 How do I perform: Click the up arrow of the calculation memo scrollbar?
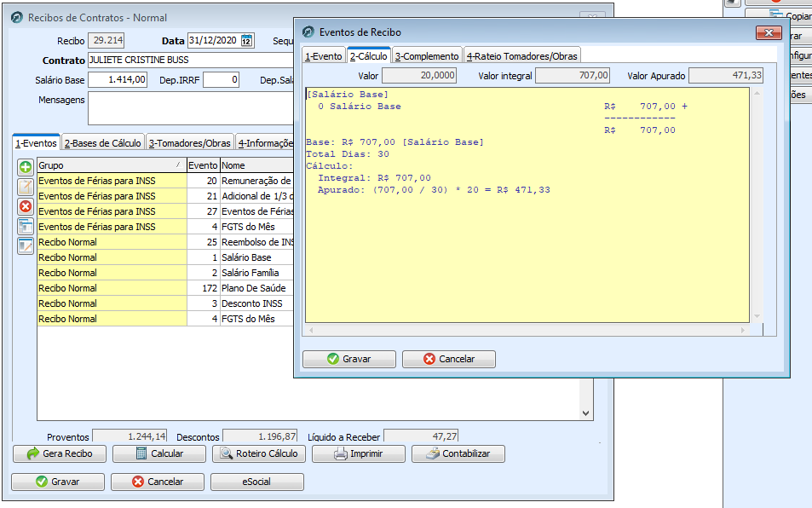pyautogui.click(x=757, y=93)
